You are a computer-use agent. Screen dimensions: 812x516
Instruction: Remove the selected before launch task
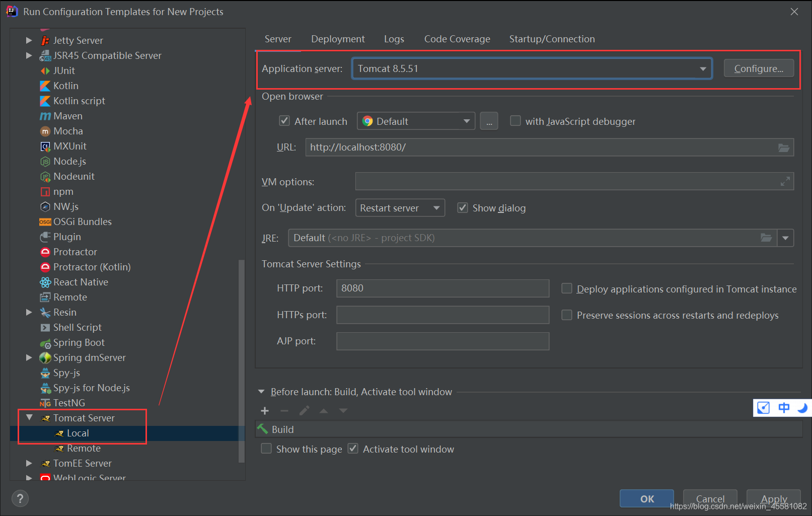click(x=284, y=411)
